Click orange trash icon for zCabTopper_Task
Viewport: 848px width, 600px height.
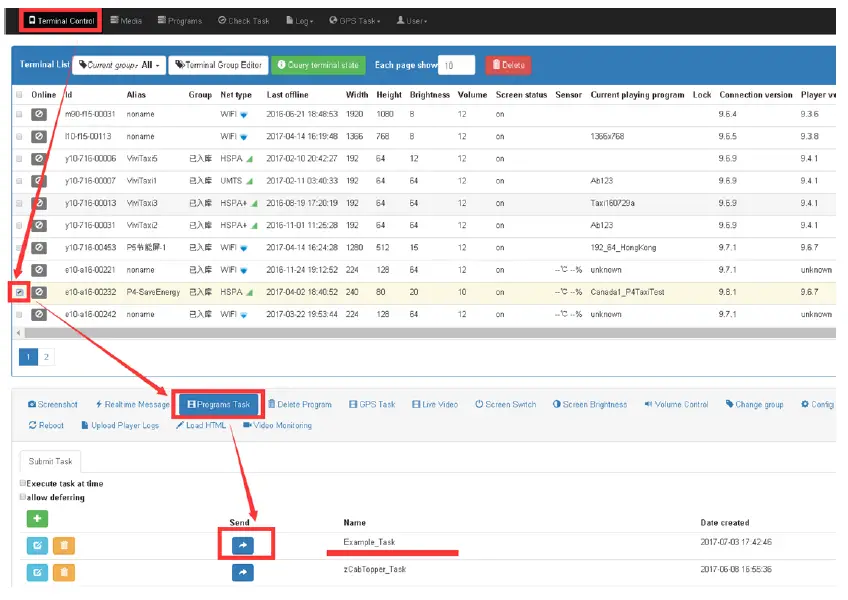click(62, 572)
